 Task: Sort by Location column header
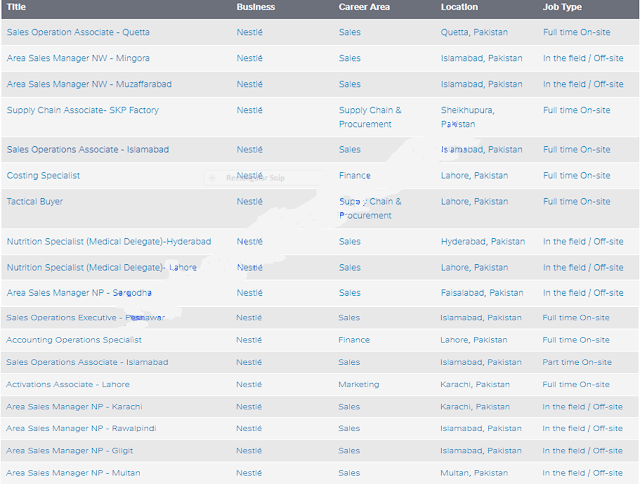(x=459, y=7)
